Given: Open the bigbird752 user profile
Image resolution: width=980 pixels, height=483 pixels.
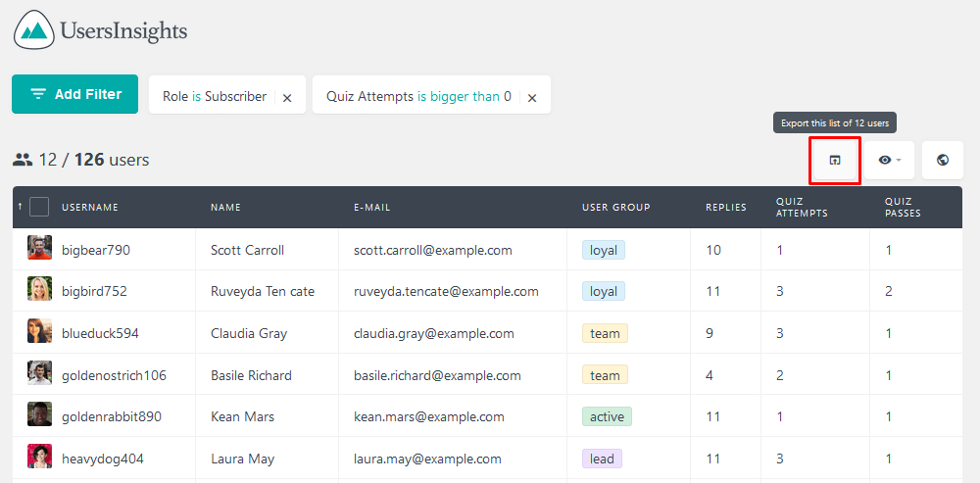Looking at the screenshot, I should [x=94, y=291].
